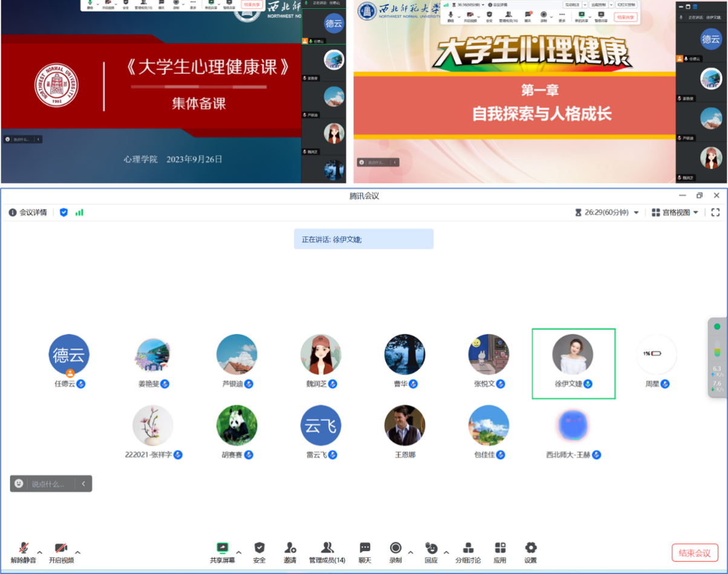Click the 说点什么 chat input field
Viewport: 728px width, 574px height.
52,483
